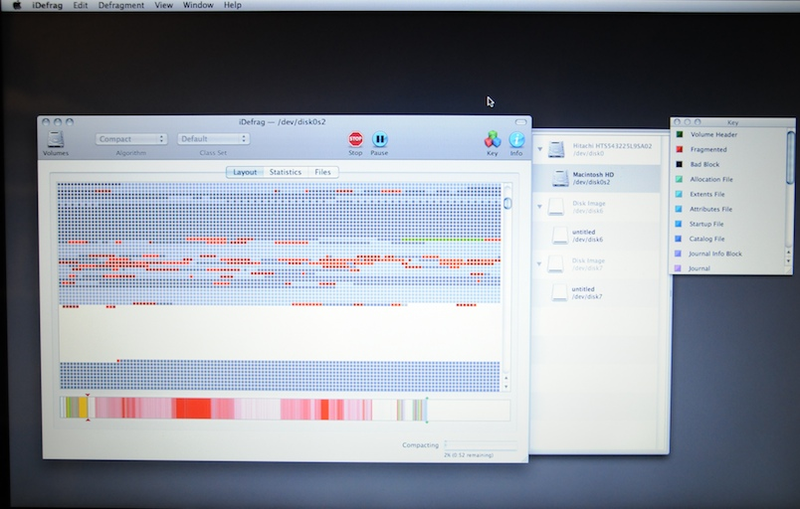This screenshot has height=509, width=800.
Task: Open the Help menu
Action: click(232, 5)
